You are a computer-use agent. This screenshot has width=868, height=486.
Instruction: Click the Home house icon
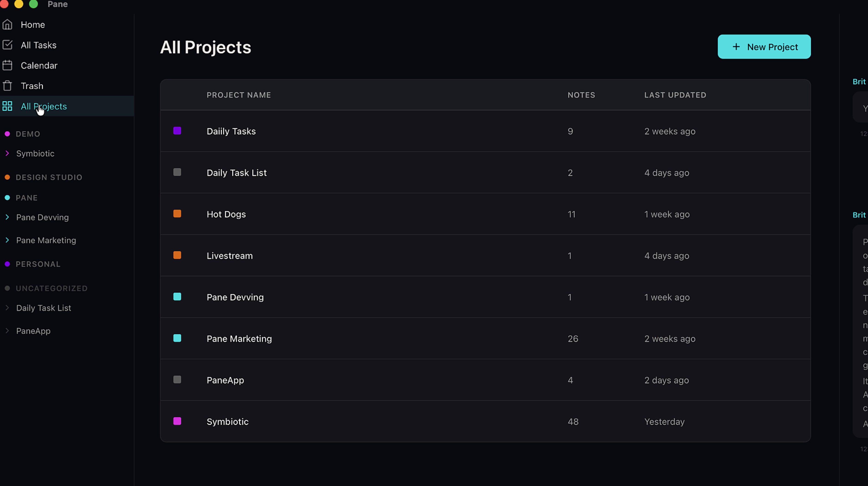7,25
